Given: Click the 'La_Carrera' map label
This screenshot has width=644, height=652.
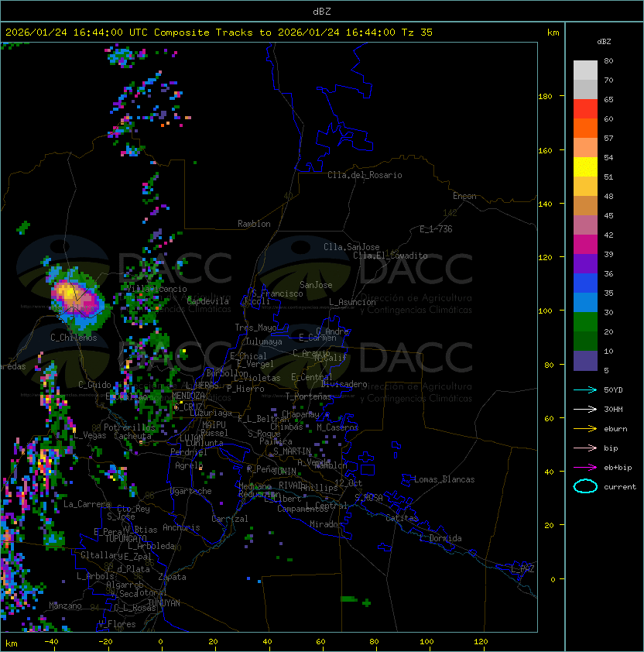Looking at the screenshot, I should click(87, 504).
